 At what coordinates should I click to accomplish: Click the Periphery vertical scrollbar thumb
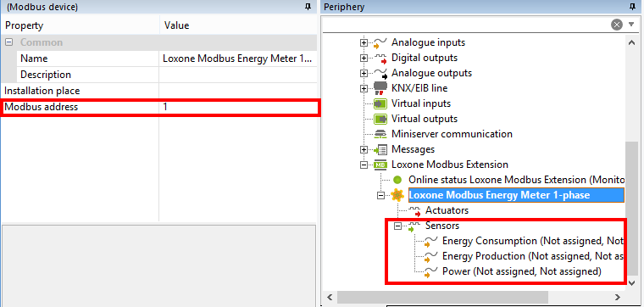click(631, 209)
